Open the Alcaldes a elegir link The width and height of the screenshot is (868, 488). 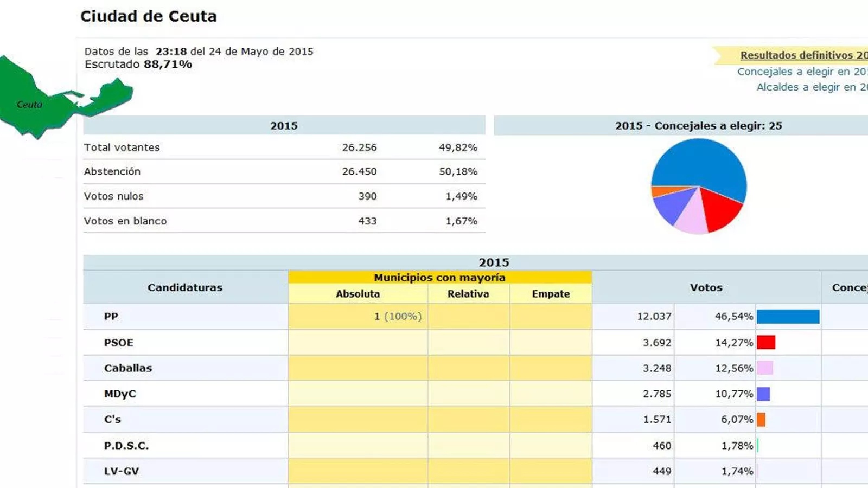point(812,87)
